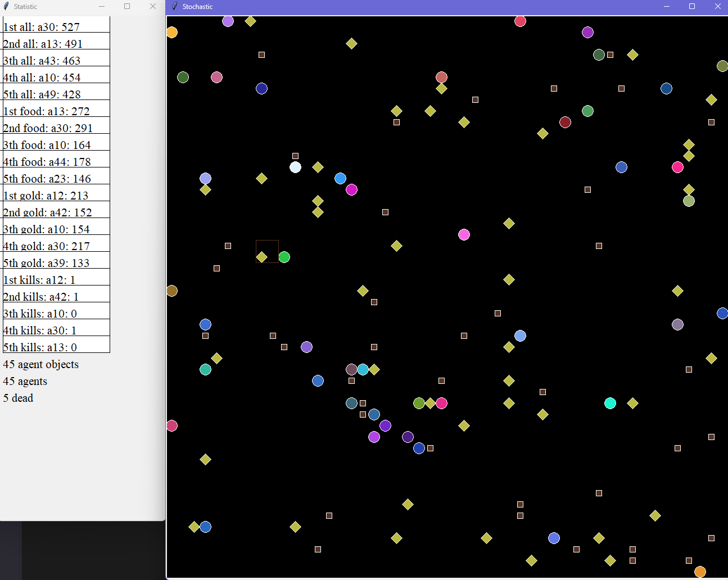Select the brown agent circle on the field's edge
This screenshot has width=728, height=580.
click(171, 291)
